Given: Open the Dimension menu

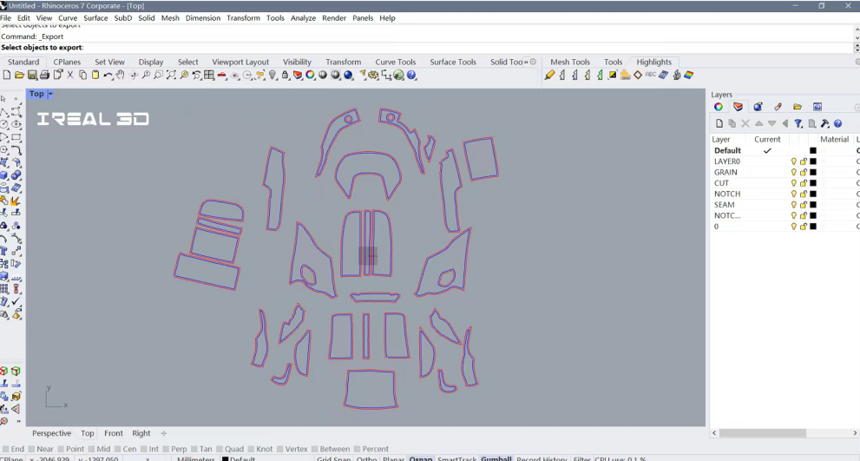Looking at the screenshot, I should (x=203, y=18).
